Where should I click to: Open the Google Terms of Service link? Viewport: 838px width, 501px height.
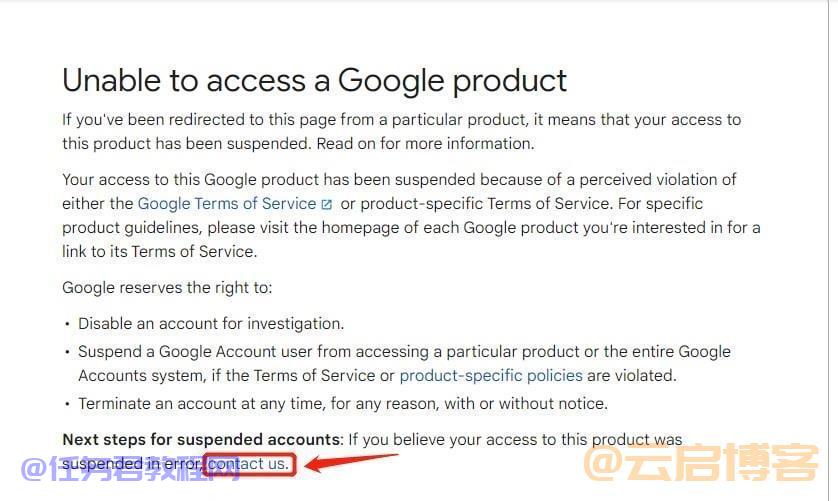[x=227, y=204]
